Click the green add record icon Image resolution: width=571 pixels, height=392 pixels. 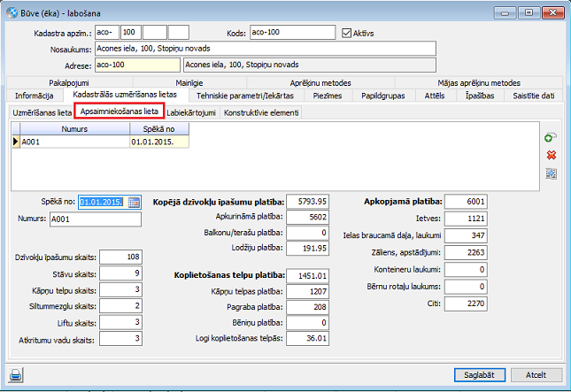[x=550, y=138]
